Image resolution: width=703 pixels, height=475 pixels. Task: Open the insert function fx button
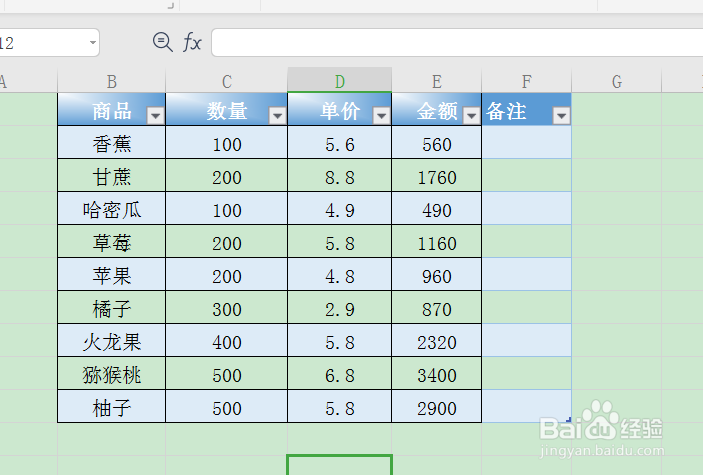(x=192, y=43)
